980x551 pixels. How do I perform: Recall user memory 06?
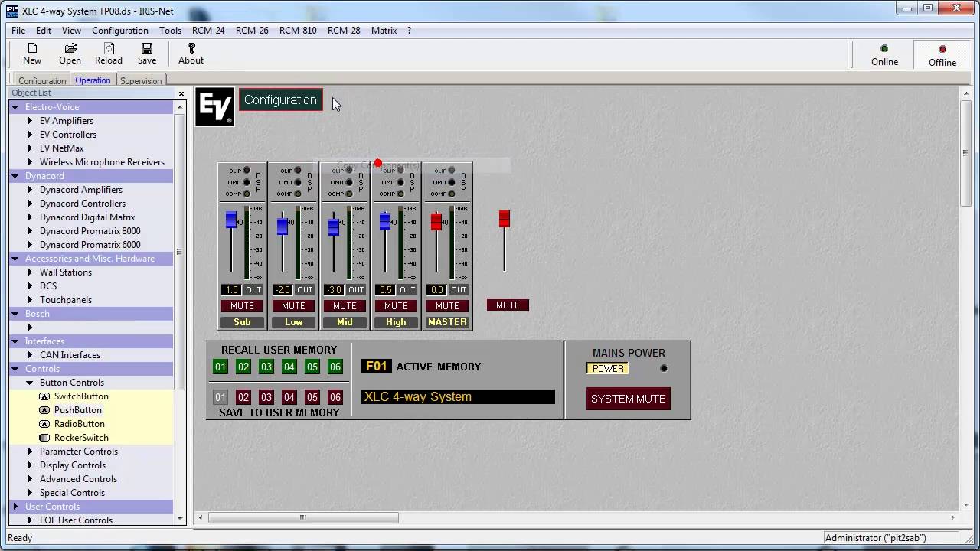click(335, 367)
